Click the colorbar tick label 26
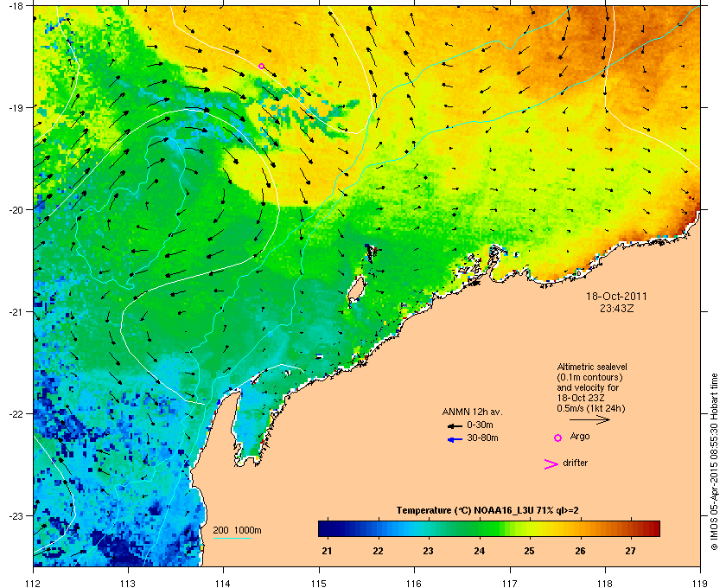Screen dimensions: 726x588 click(580, 551)
